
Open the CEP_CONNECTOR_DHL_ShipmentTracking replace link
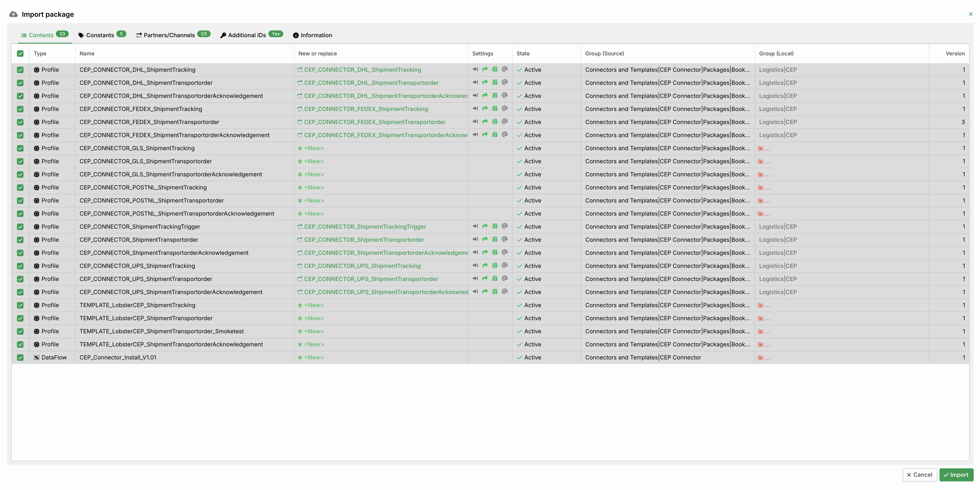(363, 70)
